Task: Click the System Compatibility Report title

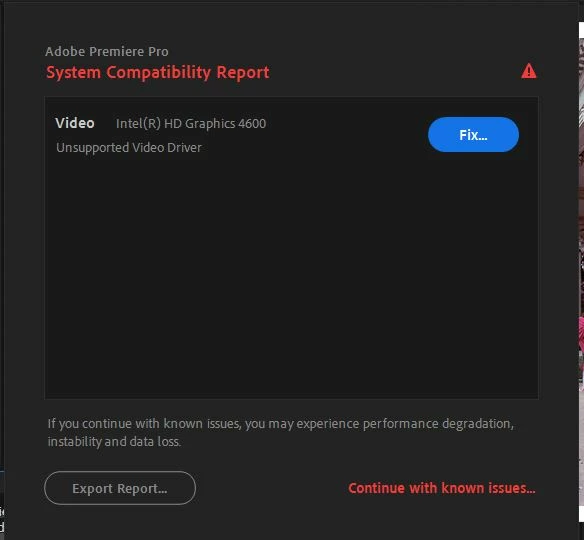Action: 158,72
